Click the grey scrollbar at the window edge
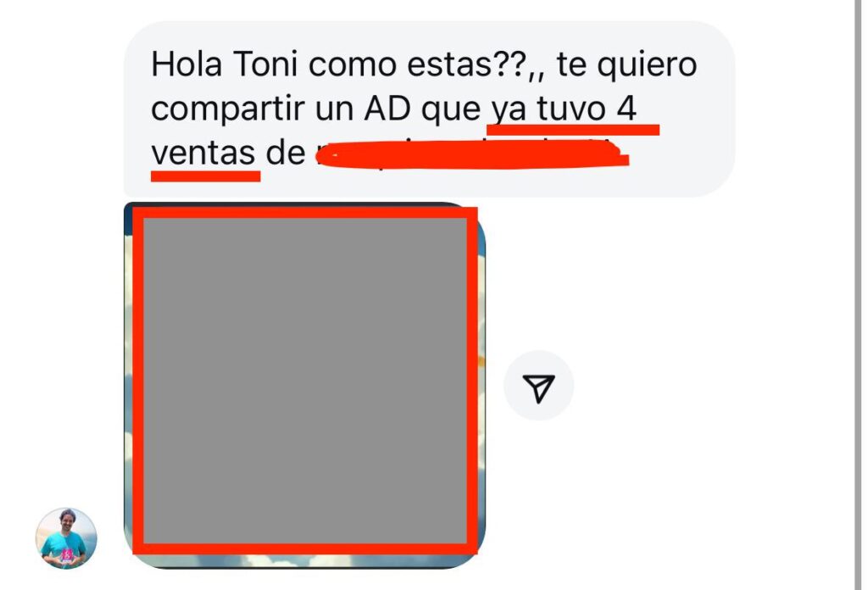Screen dimensions: 868x590 (x=858, y=295)
